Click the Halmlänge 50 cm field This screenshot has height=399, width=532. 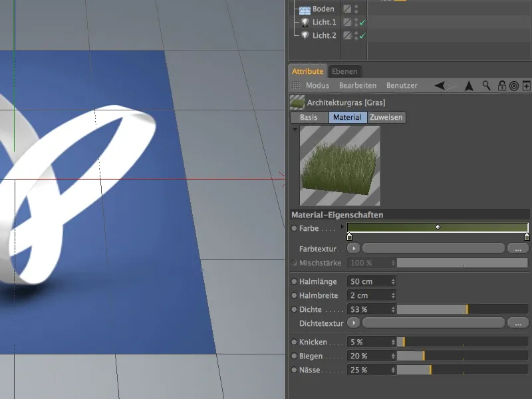[x=368, y=281]
